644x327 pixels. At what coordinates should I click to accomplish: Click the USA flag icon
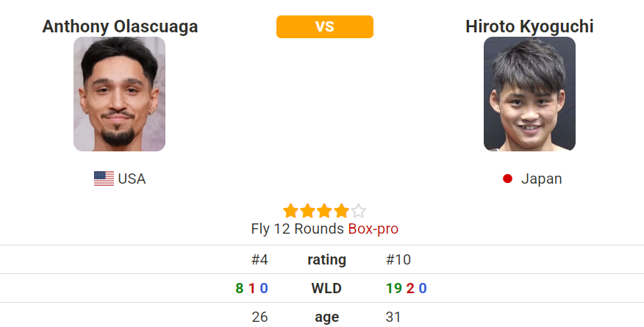point(104,179)
